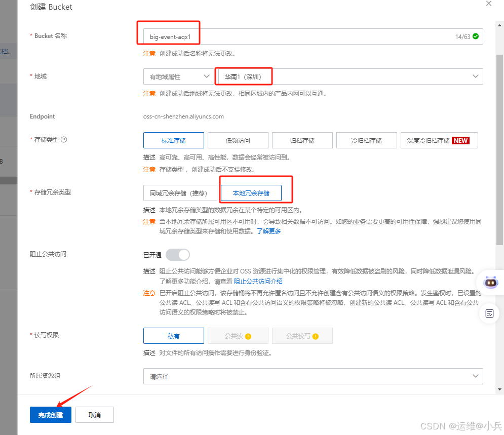Click the 读写权限 field label
Image resolution: width=504 pixels, height=435 pixels.
(x=46, y=335)
